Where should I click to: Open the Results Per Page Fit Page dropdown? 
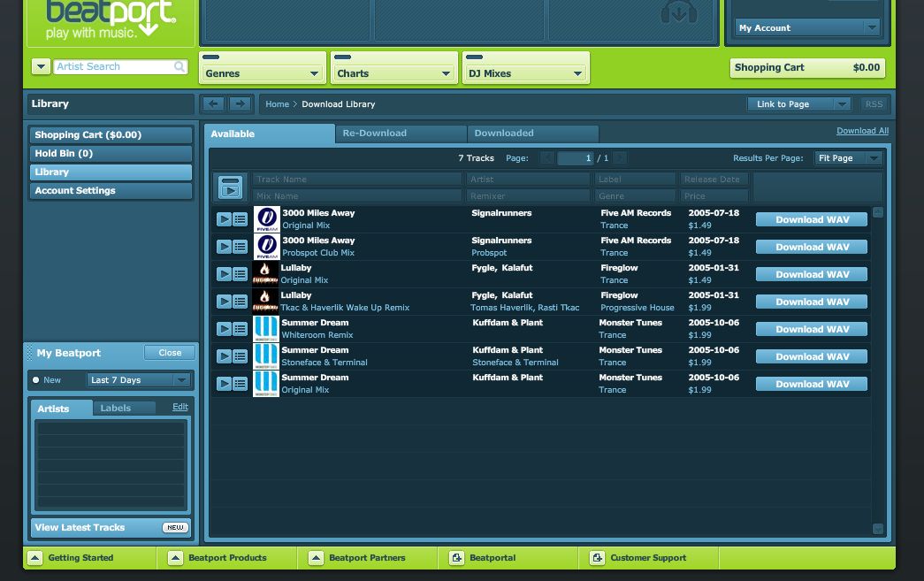coord(847,158)
